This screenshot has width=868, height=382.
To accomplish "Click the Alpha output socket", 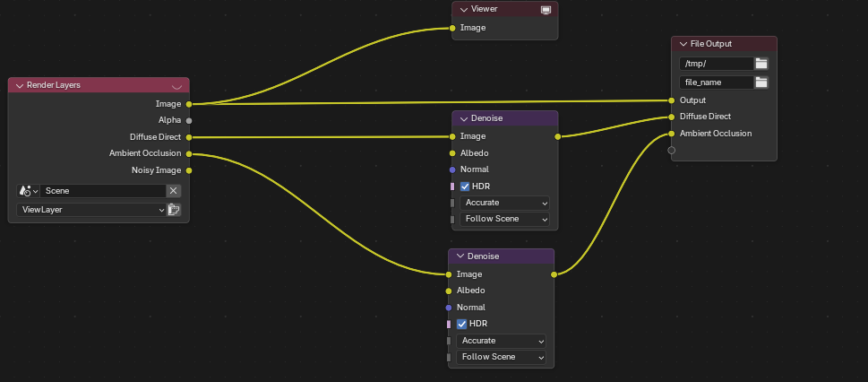I will pyautogui.click(x=188, y=120).
